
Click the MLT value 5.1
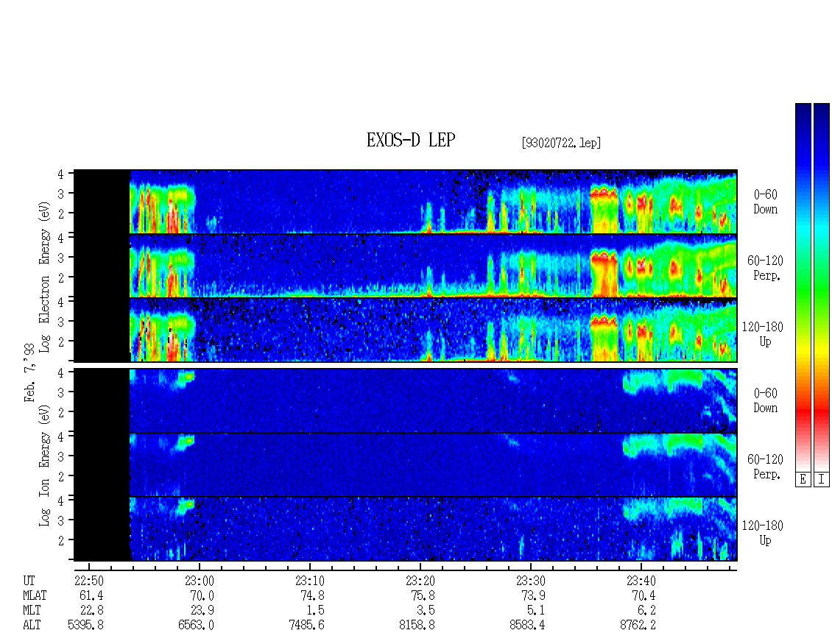pyautogui.click(x=536, y=611)
